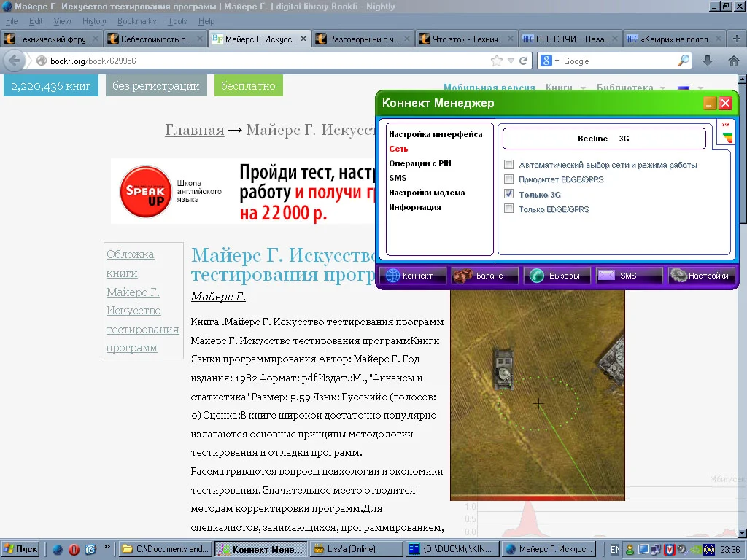Expand hidden Quick Launch icons chevron
747x560 pixels.
pyautogui.click(x=107, y=546)
